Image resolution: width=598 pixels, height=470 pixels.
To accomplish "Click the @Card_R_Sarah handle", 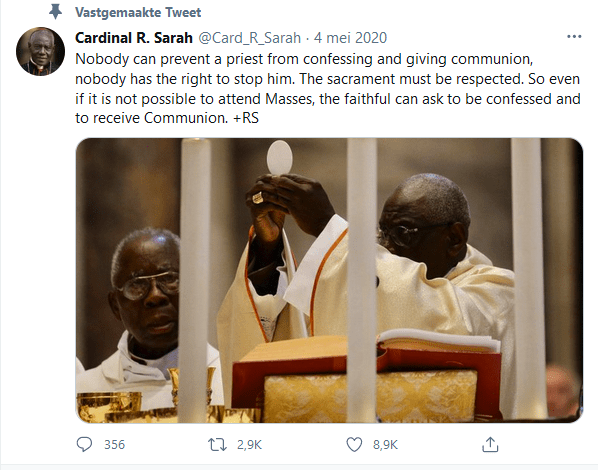I will pyautogui.click(x=250, y=38).
